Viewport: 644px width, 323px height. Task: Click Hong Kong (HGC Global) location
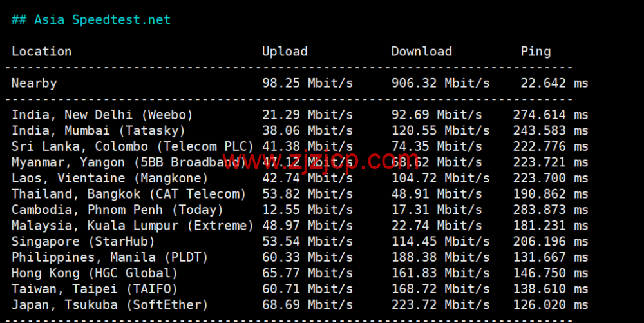pos(95,273)
